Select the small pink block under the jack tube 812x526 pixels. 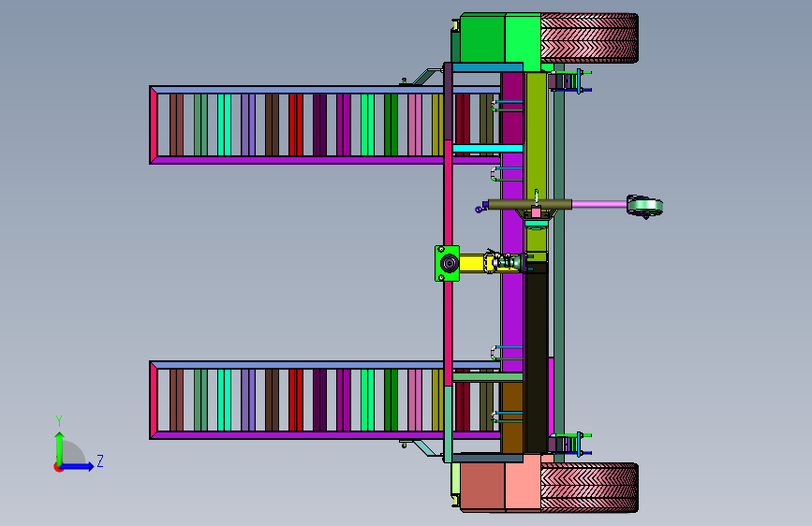[536, 212]
